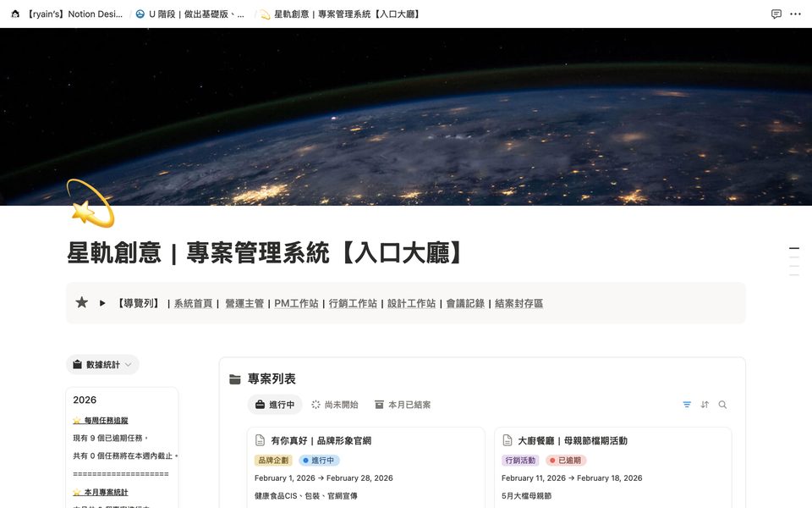The image size is (812, 508).
Task: Click the shooting star icon in breadcrumb
Action: pos(265,14)
